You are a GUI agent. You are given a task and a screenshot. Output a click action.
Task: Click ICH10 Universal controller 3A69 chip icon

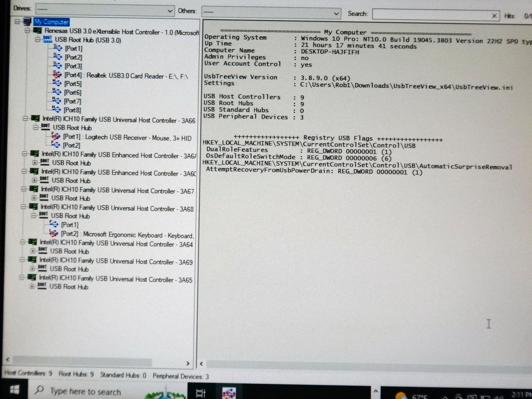32,259
